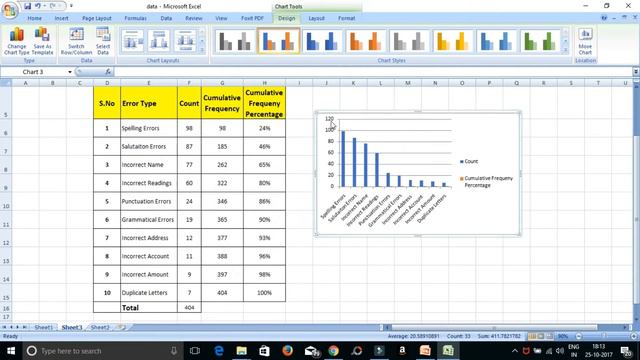Open Change Chart Type dialog
Screen dimensions: 640x360
click(x=17, y=41)
